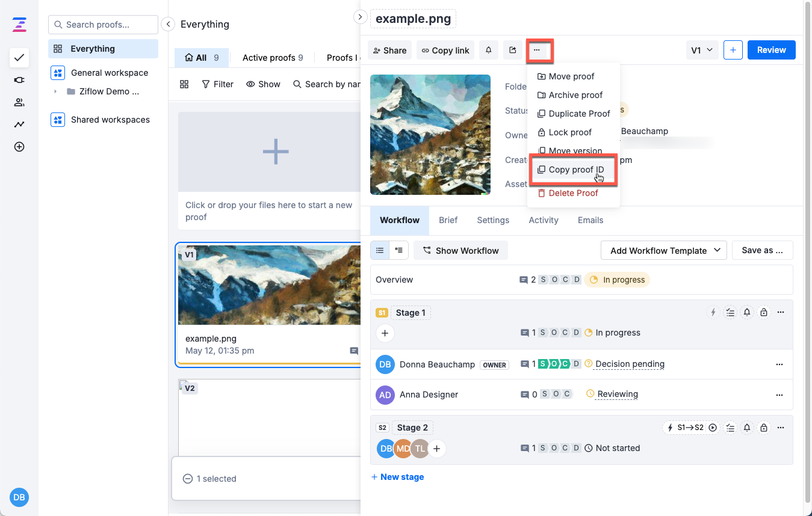Switch to flat list workflow view
812x516 pixels.
pyautogui.click(x=380, y=250)
